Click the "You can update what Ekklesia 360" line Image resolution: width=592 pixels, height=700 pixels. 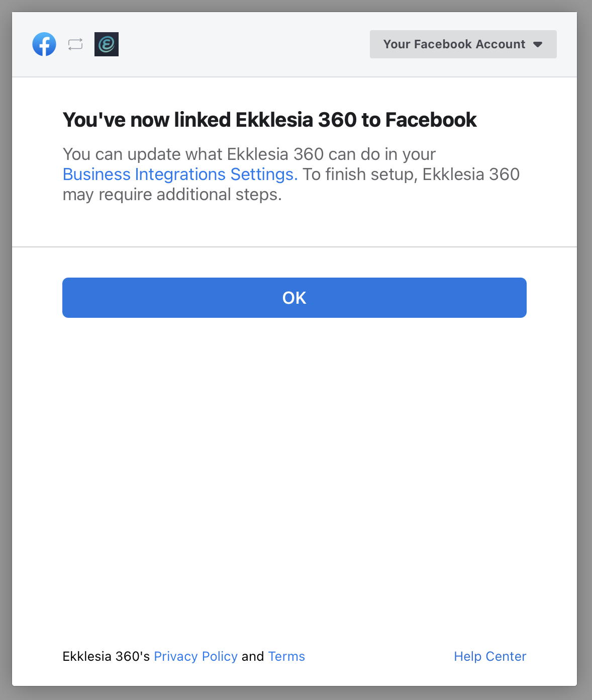coord(249,154)
